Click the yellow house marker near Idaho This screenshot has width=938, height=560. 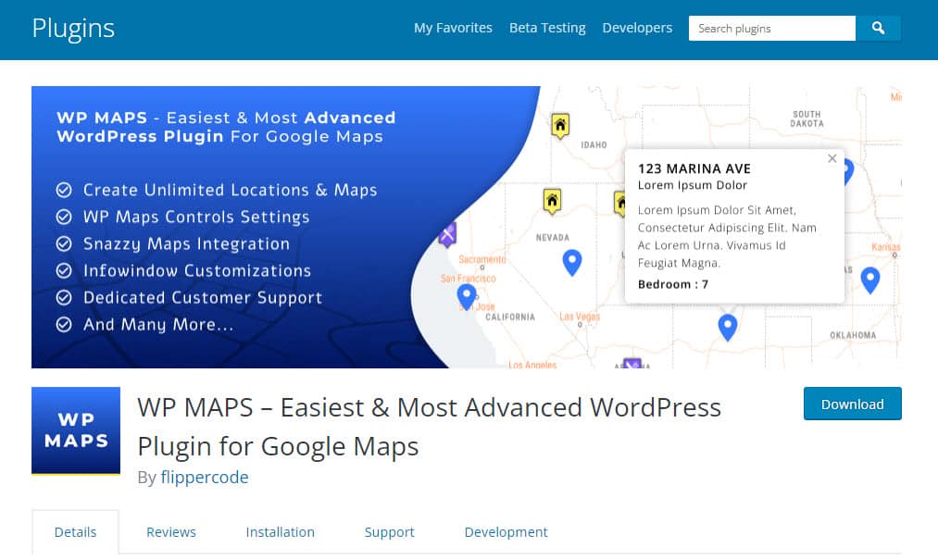[x=560, y=126]
